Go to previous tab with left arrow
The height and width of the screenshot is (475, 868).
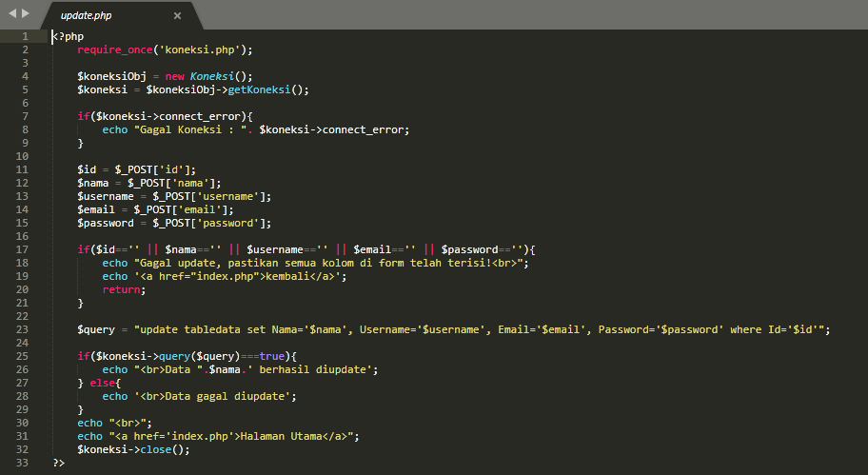click(12, 13)
